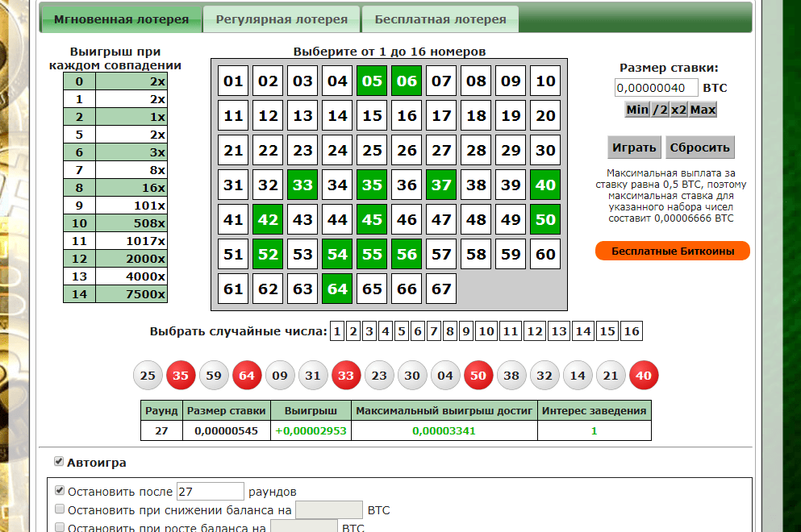
Task: Switch to the Регулярная лотерея tab
Action: [x=282, y=19]
